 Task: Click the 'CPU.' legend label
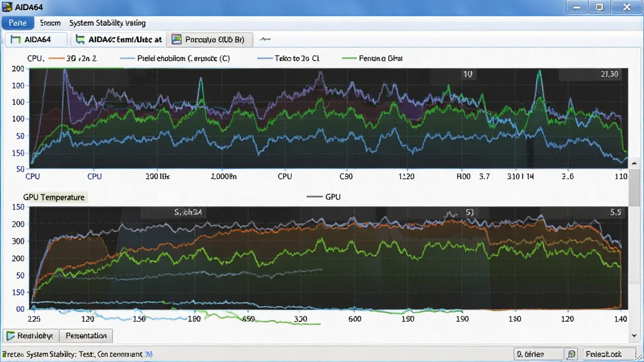tap(35, 58)
